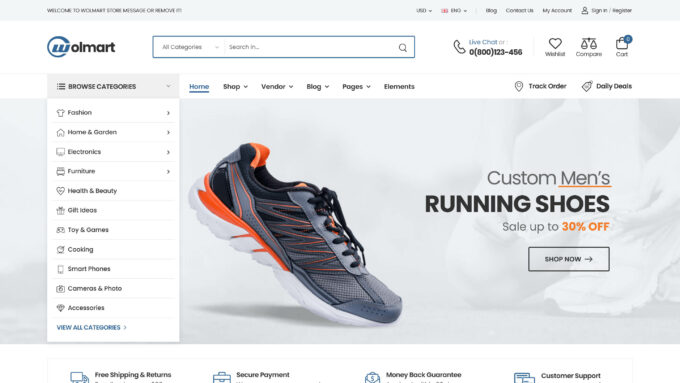Click the search magnifier icon
Screen dimensions: 680x383
pyautogui.click(x=402, y=47)
